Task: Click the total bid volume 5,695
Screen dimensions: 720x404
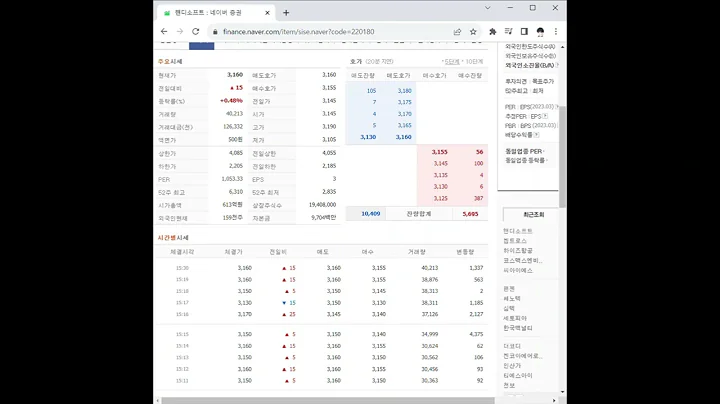Action: (470, 214)
